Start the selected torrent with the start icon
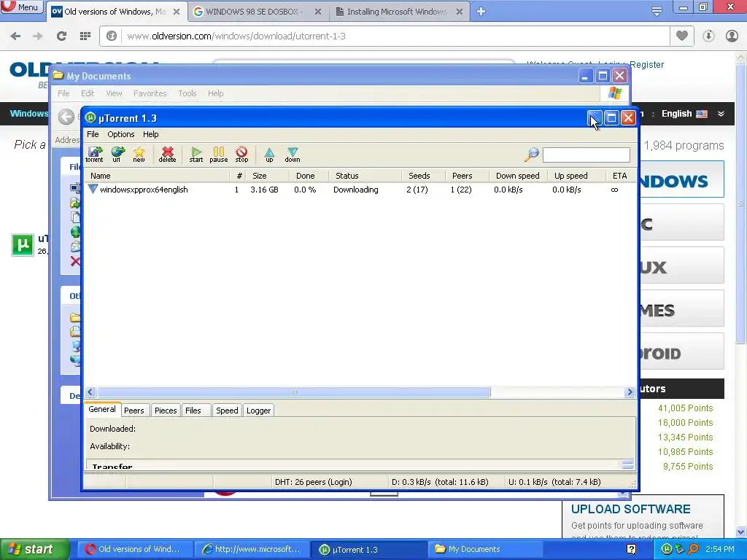Image resolution: width=747 pixels, height=560 pixels. 196,155
